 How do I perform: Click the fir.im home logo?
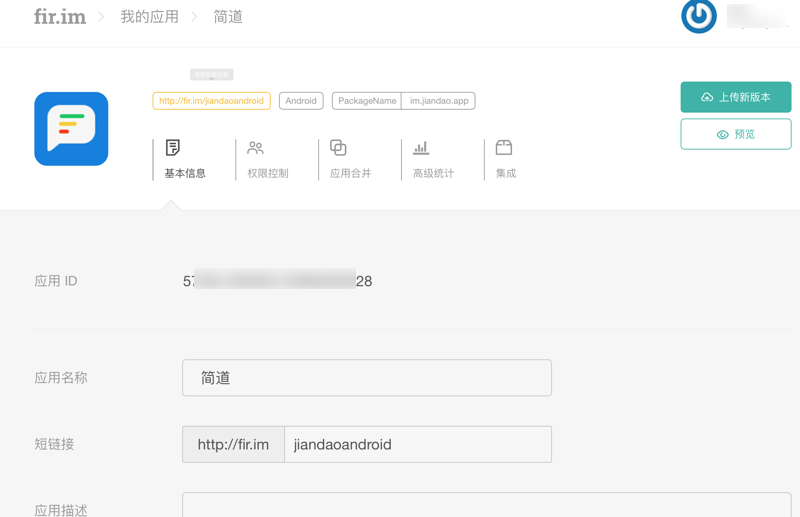click(x=59, y=17)
